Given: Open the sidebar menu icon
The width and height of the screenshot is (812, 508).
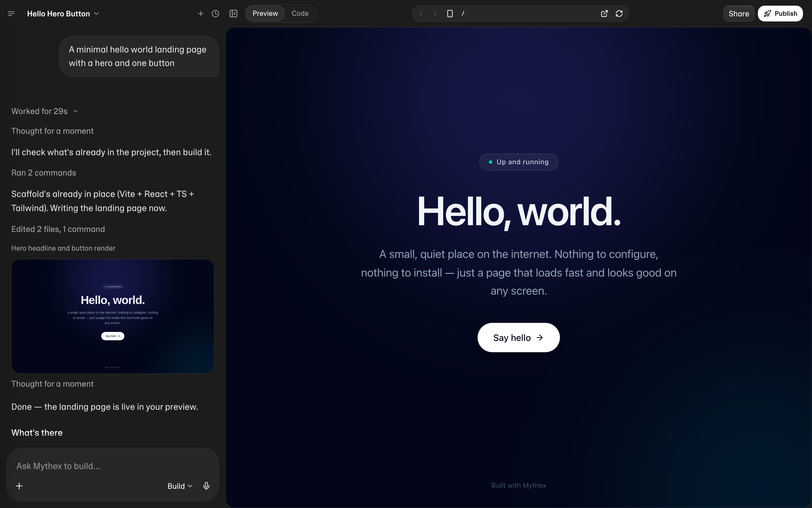Looking at the screenshot, I should [11, 14].
